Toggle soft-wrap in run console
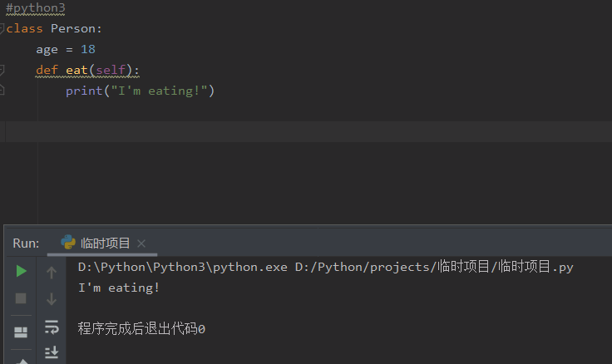Screen dimensions: 612x364 pyautogui.click(x=52, y=327)
